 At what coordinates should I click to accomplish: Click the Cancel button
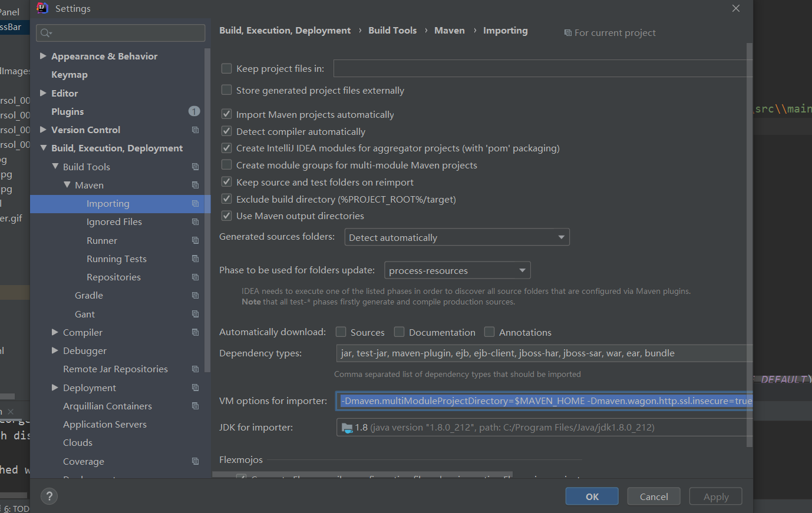(653, 497)
